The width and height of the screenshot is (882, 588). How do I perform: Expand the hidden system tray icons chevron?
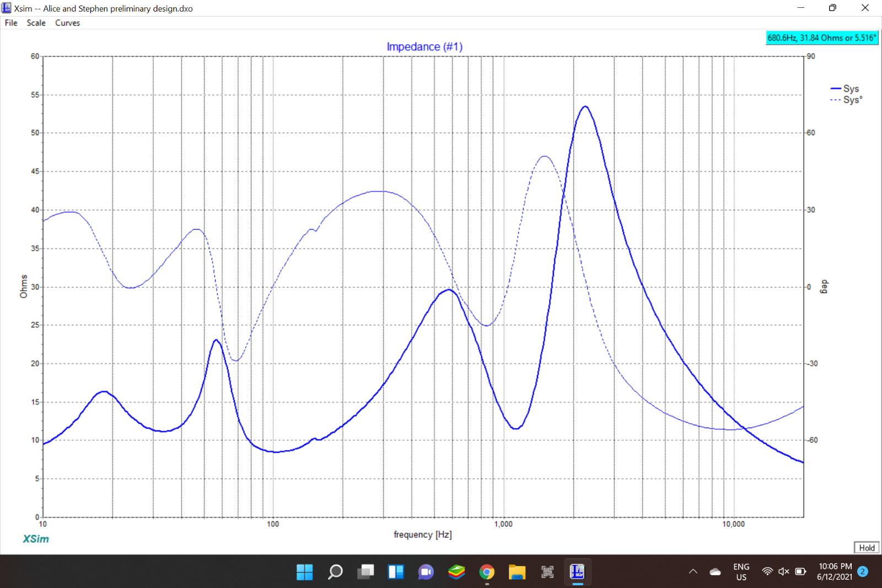(x=693, y=571)
